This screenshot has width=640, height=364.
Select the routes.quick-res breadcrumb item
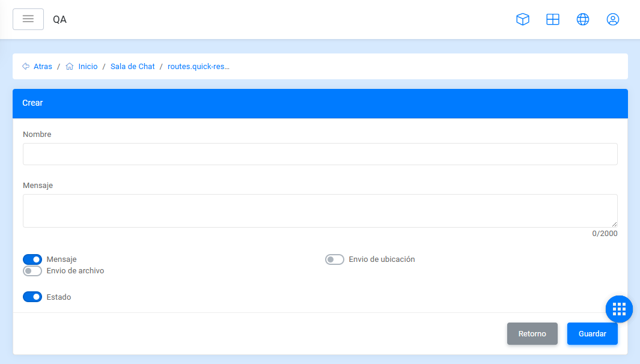pyautogui.click(x=198, y=67)
